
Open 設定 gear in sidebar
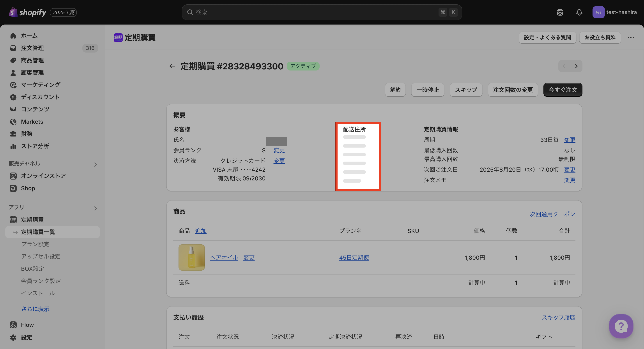(27, 337)
